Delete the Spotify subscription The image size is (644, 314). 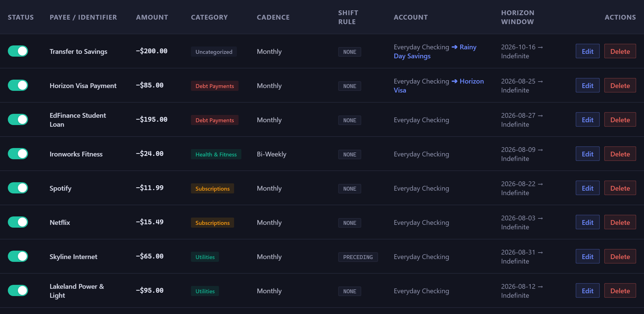(620, 188)
